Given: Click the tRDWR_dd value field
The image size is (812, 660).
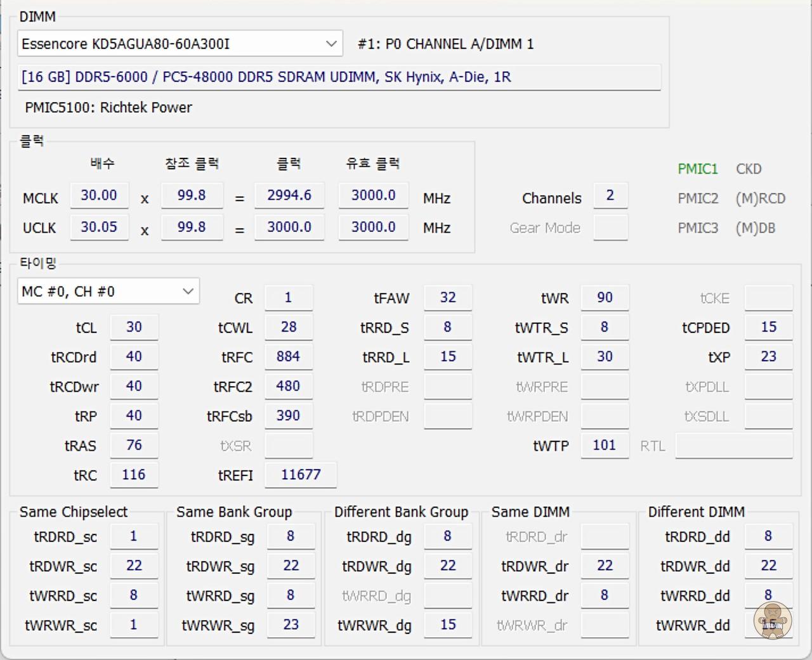Looking at the screenshot, I should (768, 566).
